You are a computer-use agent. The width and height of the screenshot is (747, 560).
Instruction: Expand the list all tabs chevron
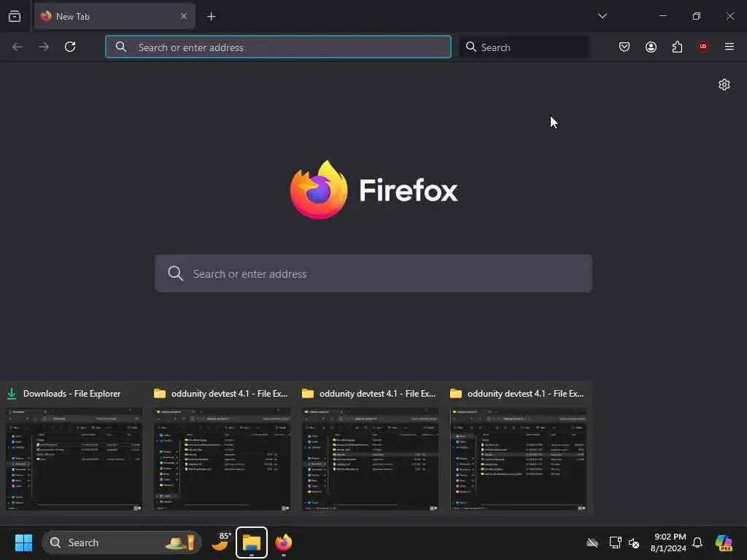pyautogui.click(x=602, y=16)
